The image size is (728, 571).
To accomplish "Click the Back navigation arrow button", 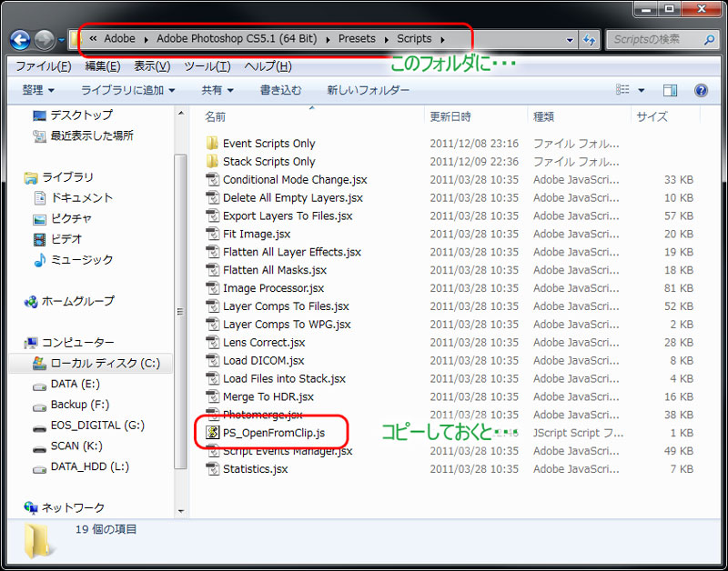I will pyautogui.click(x=20, y=40).
